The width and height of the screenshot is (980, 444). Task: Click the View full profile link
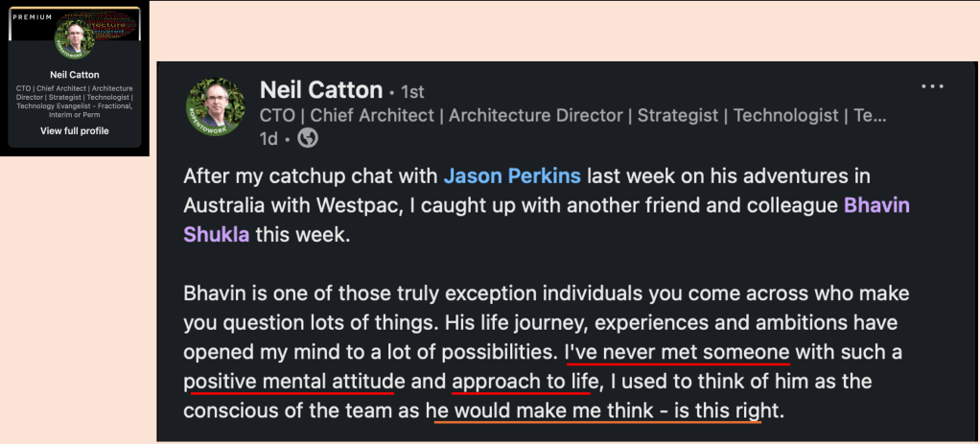tap(74, 130)
